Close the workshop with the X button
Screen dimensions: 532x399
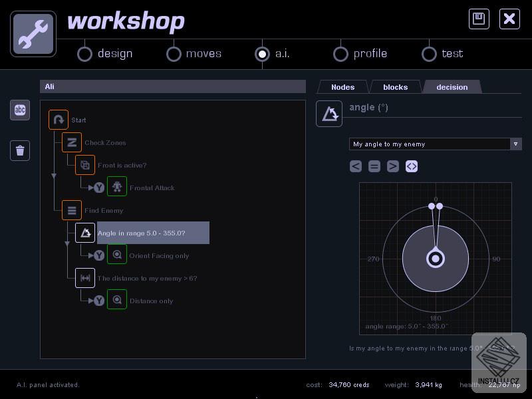click(x=509, y=19)
